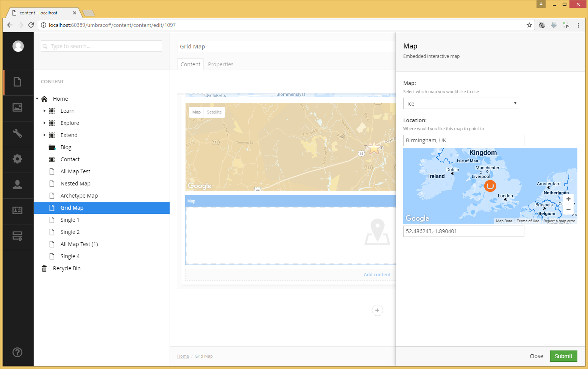Screen dimensions: 588x369
Task: Click the map placeholder pin icon
Action: click(377, 232)
